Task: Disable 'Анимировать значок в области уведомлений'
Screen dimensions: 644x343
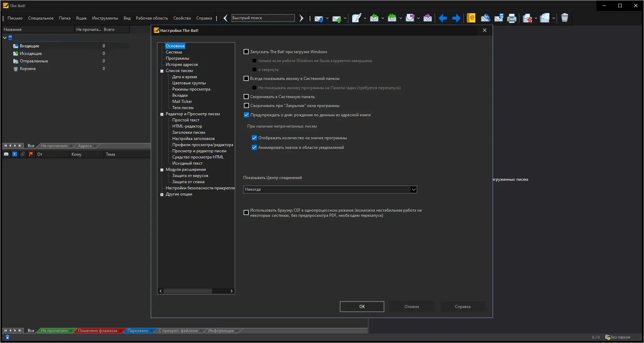Action: coord(254,147)
